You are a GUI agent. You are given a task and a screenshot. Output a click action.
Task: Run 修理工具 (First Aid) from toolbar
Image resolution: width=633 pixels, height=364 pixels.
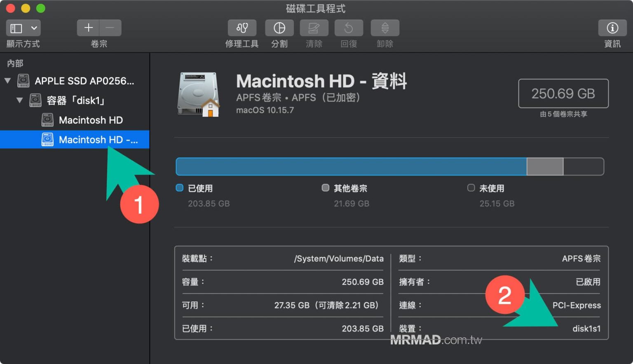(241, 28)
